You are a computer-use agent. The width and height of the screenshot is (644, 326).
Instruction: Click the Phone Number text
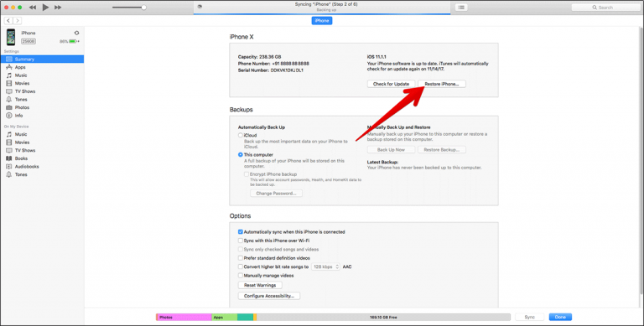tap(273, 64)
